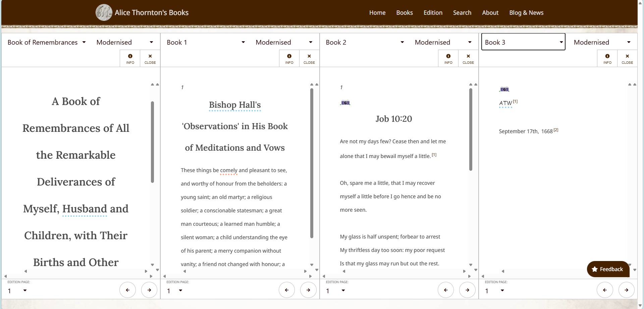
Task: Click the Alice Thornton's Books logo image
Action: click(104, 12)
